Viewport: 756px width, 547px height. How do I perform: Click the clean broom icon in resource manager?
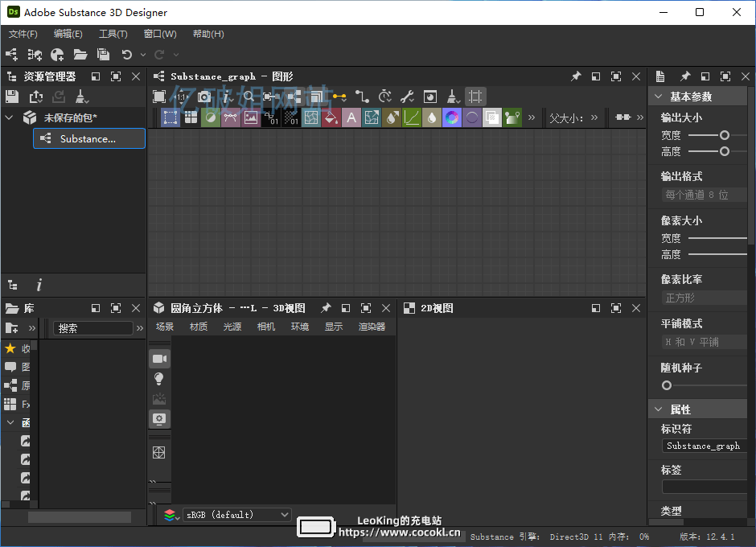pos(81,97)
